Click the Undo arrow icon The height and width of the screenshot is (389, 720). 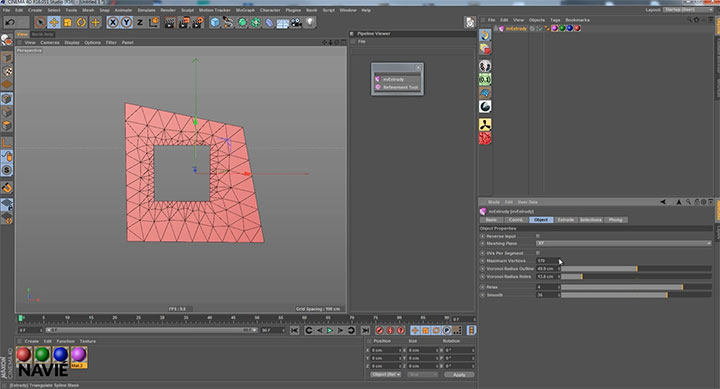coord(10,22)
